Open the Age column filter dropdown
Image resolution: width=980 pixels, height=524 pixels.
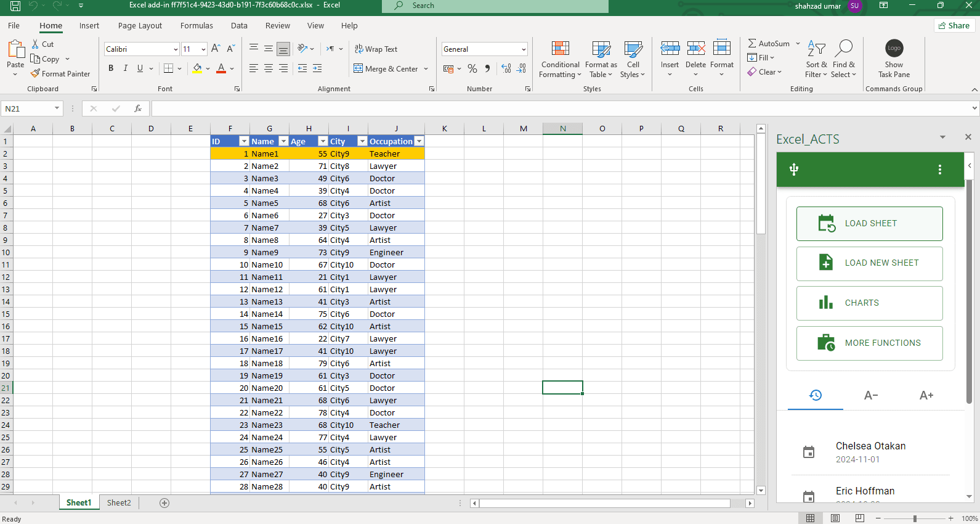(x=323, y=141)
